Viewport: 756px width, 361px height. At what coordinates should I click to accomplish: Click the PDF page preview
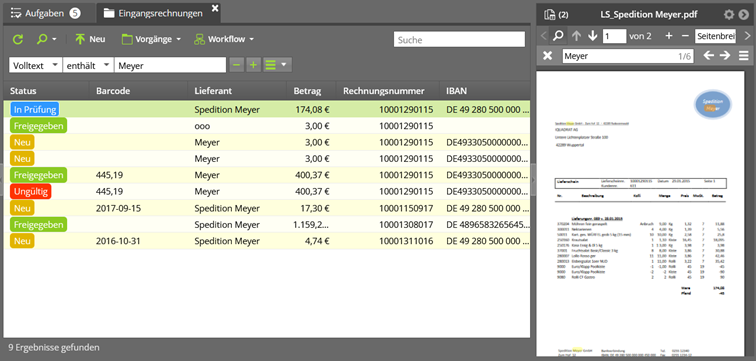(x=640, y=214)
